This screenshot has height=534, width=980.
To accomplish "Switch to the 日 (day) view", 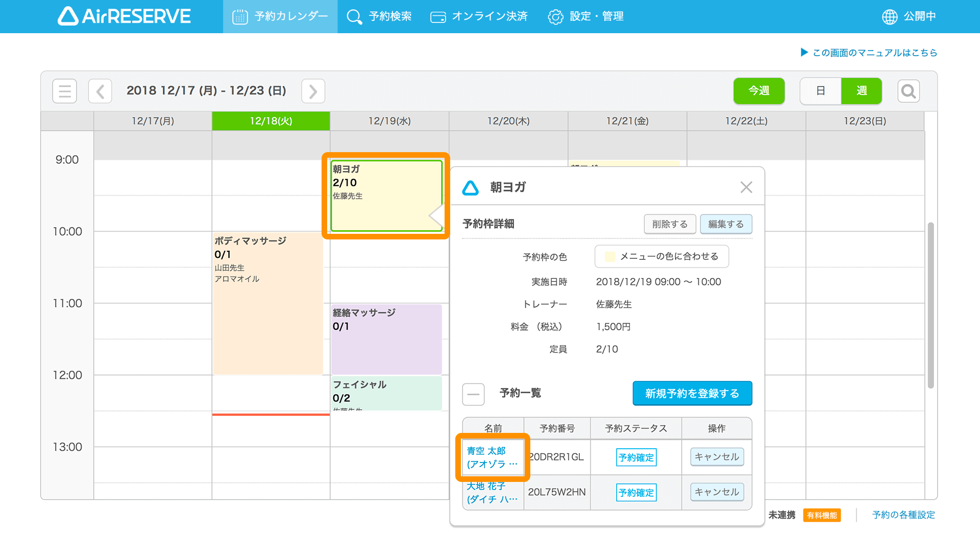I will coord(820,91).
